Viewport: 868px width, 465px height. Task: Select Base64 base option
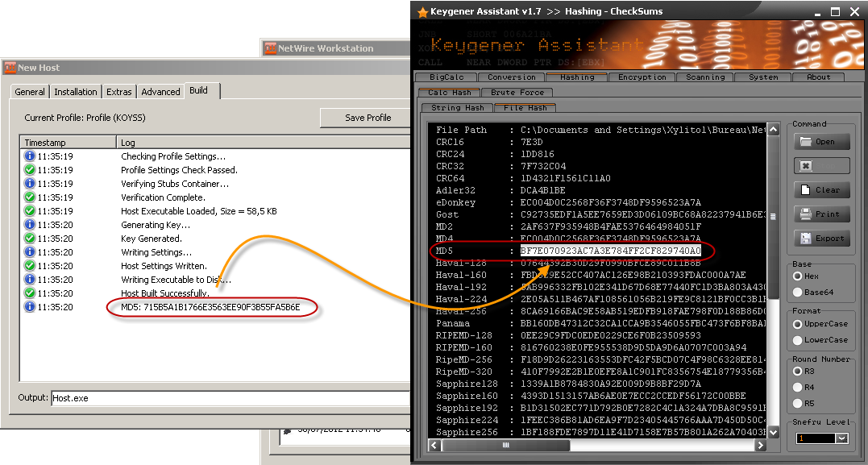(798, 292)
